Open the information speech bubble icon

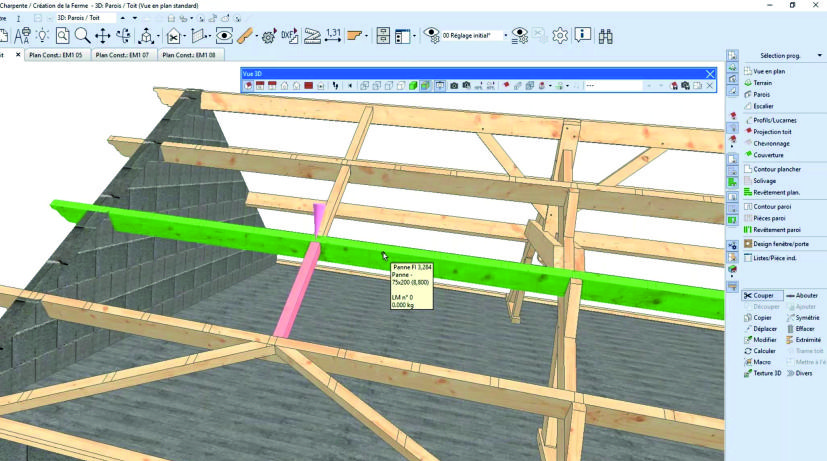[583, 36]
